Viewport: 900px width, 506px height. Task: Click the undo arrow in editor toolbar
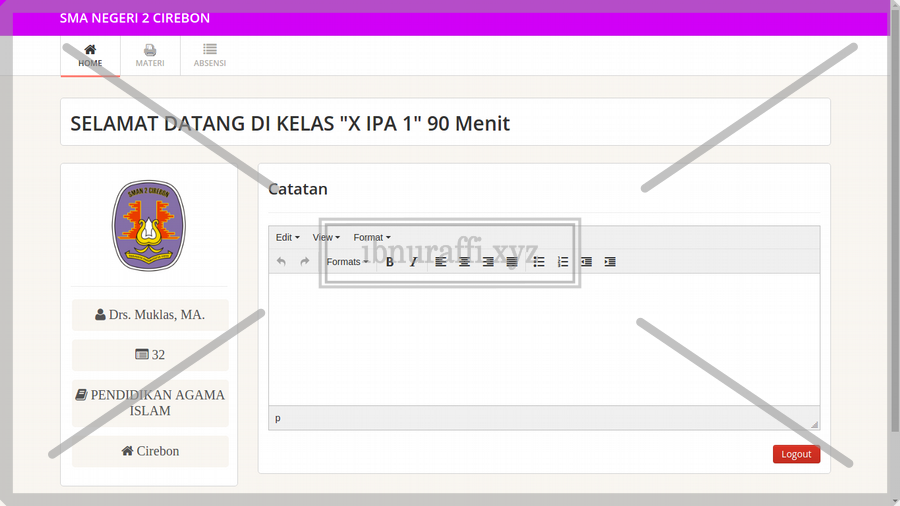[281, 262]
